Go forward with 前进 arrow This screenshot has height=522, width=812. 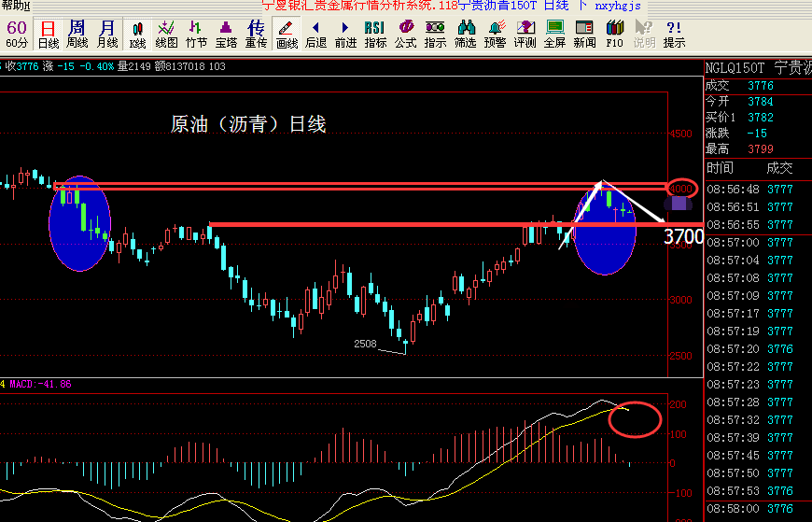click(345, 35)
